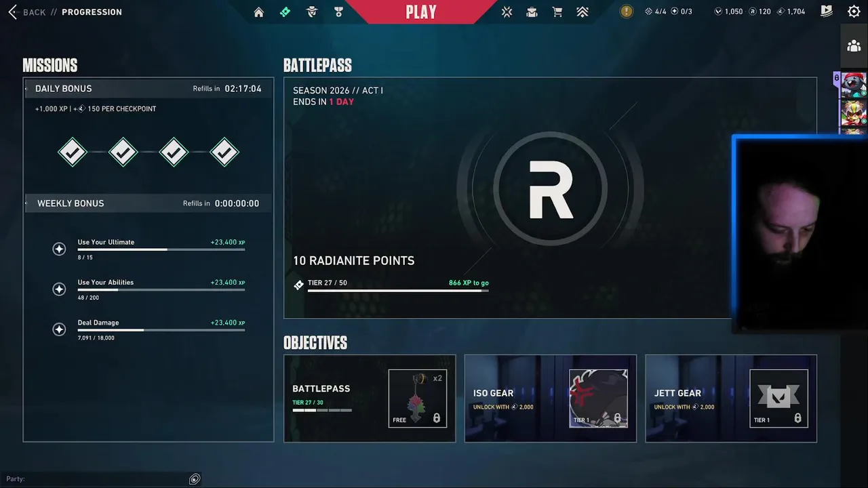
Task: Click the 4/4 daily missions counter
Action: coord(656,12)
